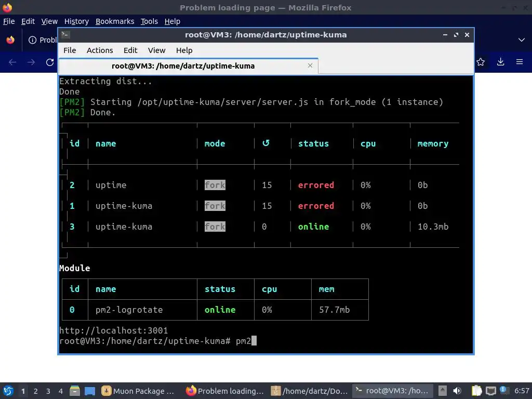Open the network connection tray icon
This screenshot has width=532, height=399.
[490, 391]
